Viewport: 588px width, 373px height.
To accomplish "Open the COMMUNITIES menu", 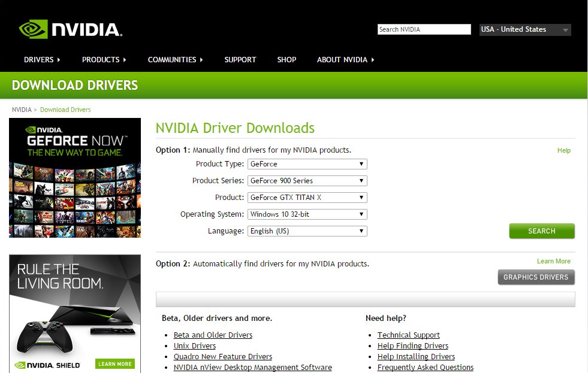I will [172, 59].
